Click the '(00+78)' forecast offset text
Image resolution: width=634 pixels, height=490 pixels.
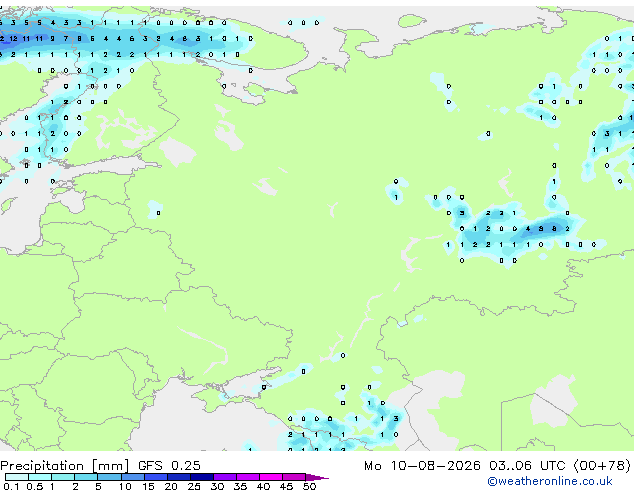point(602,466)
